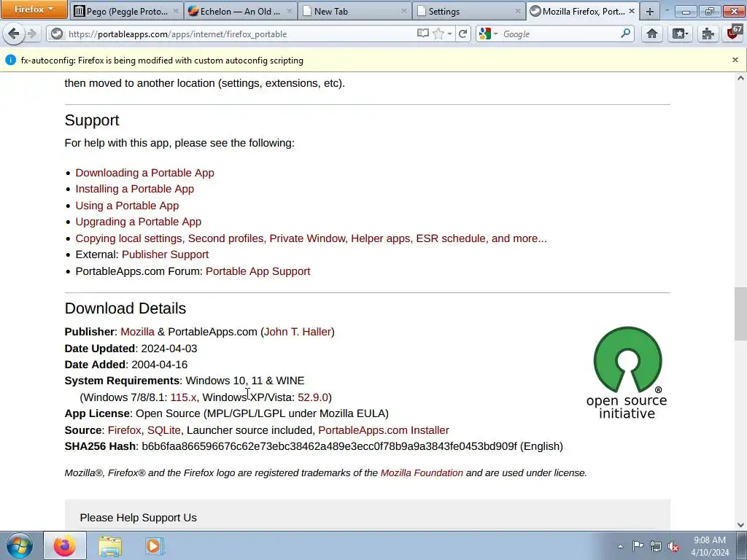Open the Firefox application menu button
747x560 pixels.
34,9
